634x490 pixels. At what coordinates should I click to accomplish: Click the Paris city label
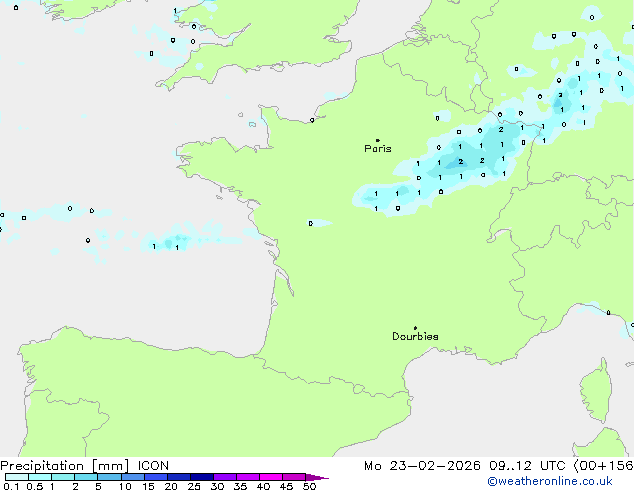(378, 149)
